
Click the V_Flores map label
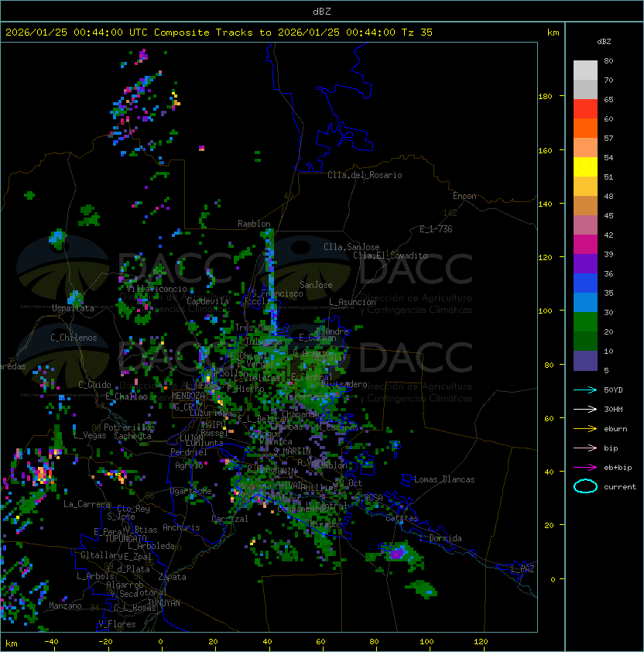tap(117, 624)
